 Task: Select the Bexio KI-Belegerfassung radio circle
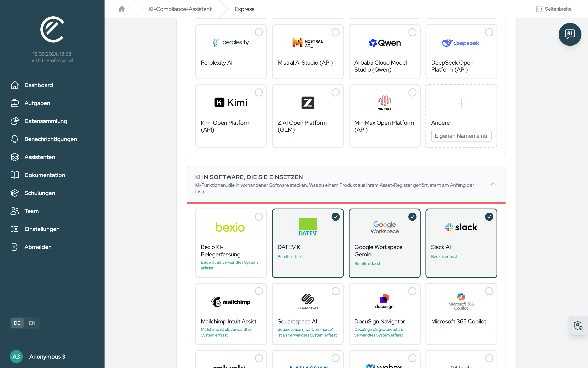259,217
